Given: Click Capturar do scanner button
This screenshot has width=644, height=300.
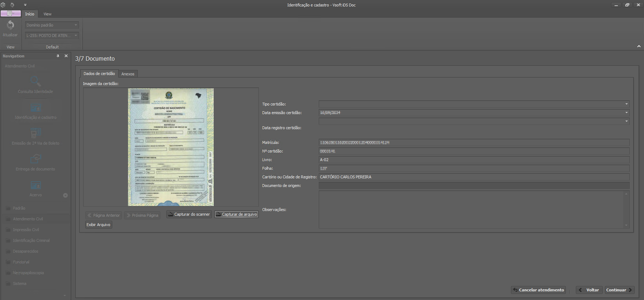Looking at the screenshot, I should click(189, 214).
